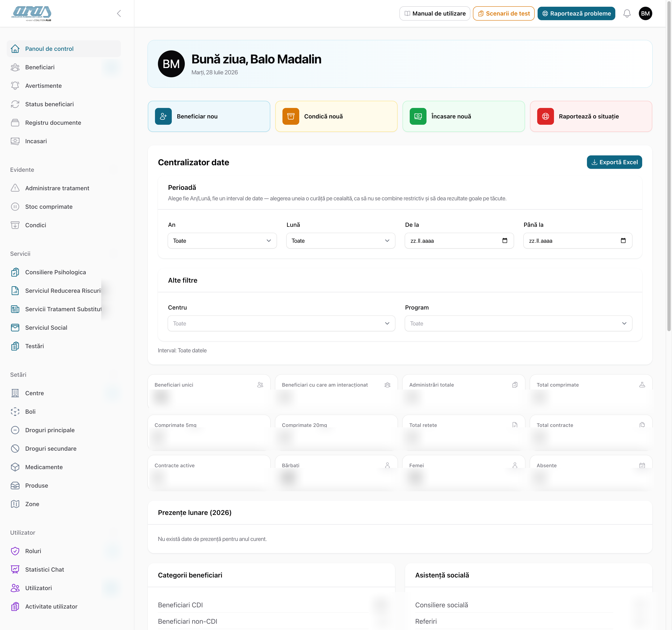
Task: Open the notifications bell
Action: (x=627, y=13)
